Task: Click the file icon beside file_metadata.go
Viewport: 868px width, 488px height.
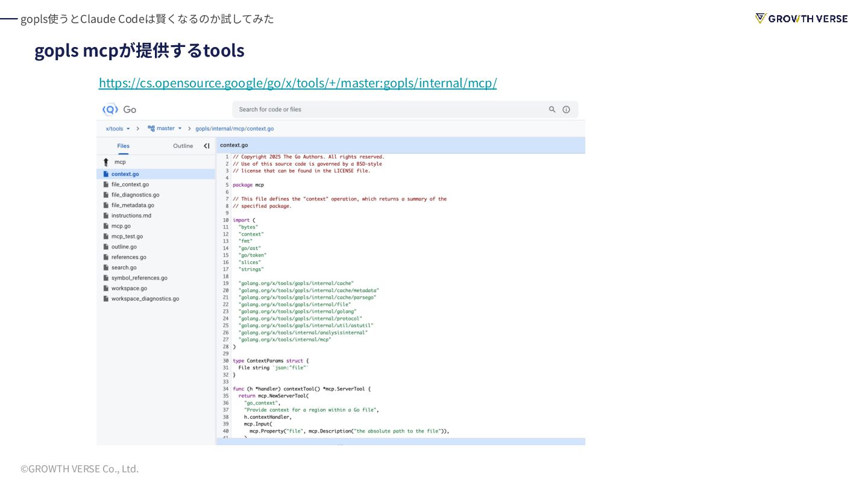Action: pos(106,205)
